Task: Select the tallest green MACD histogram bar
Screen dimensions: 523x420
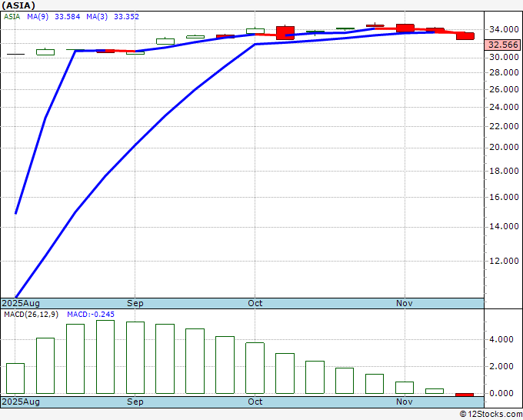Action: [105, 357]
